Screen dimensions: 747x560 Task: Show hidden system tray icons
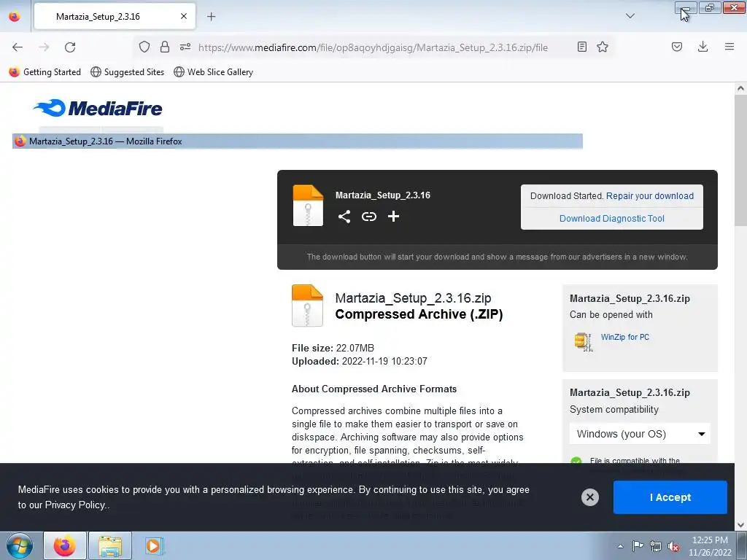(x=620, y=546)
